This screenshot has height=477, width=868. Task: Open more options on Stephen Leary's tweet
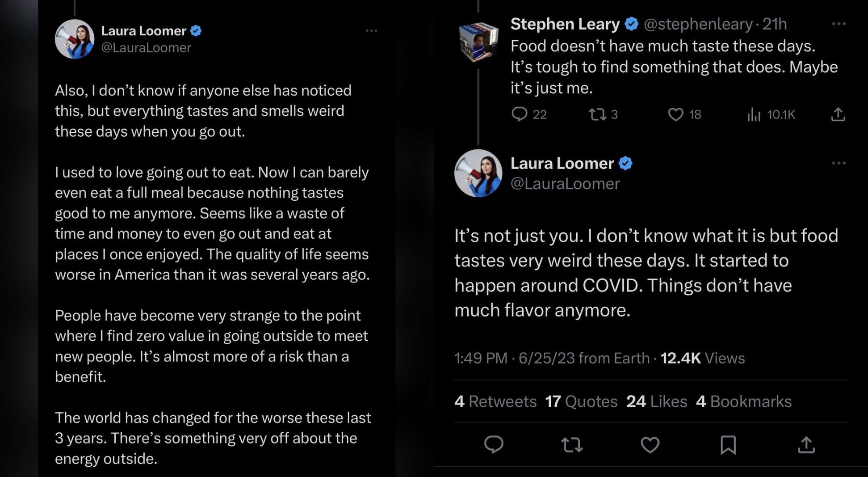(839, 24)
